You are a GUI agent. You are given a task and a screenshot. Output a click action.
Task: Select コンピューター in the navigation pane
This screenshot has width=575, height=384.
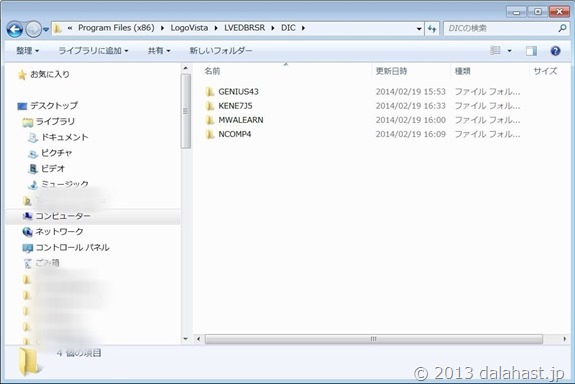coord(63,216)
